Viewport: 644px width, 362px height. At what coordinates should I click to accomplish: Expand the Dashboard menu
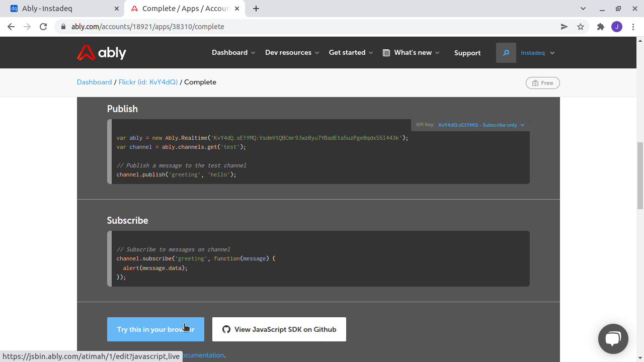233,53
